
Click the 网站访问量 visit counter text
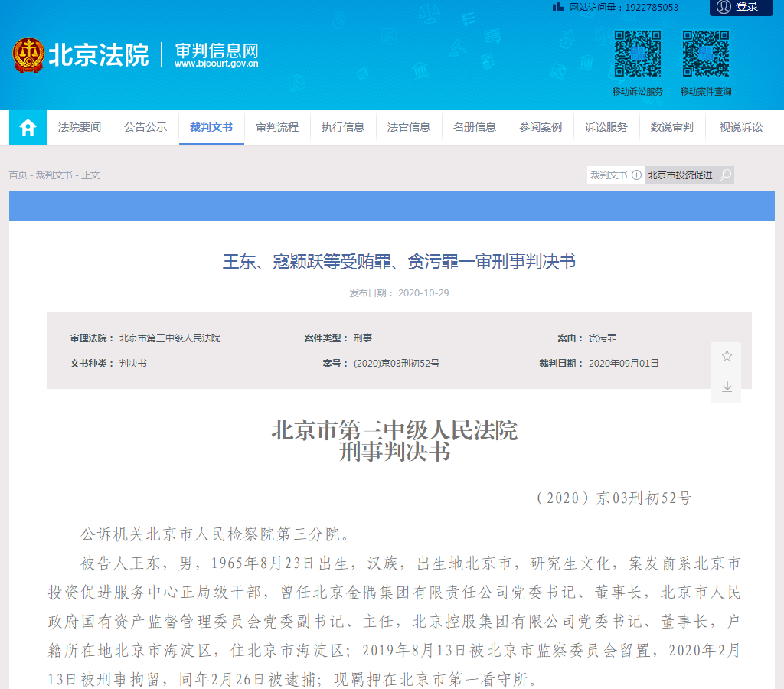(x=624, y=7)
